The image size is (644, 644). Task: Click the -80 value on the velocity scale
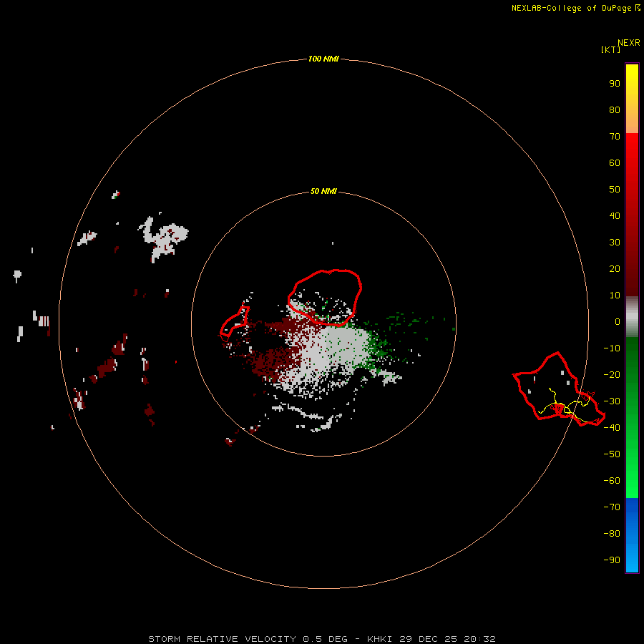[612, 534]
